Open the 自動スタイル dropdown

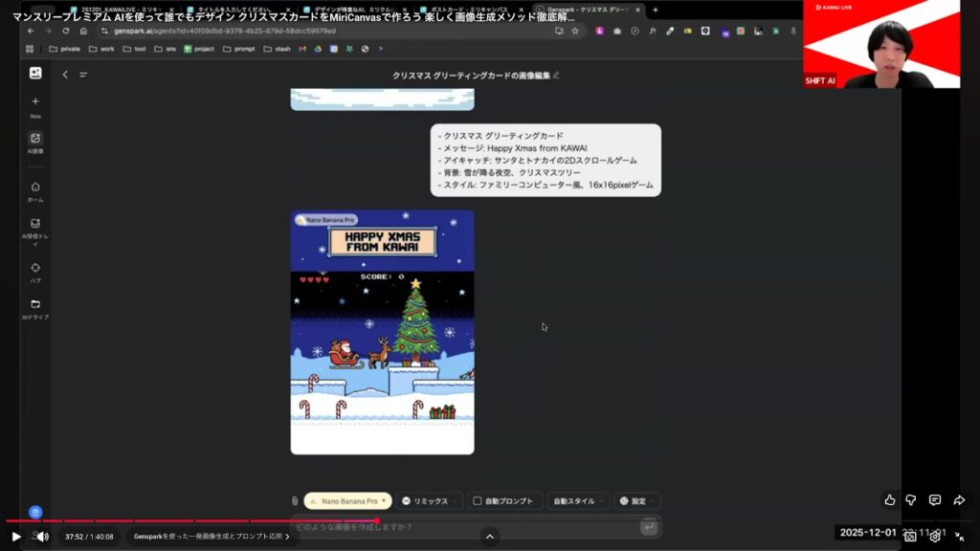(x=576, y=501)
